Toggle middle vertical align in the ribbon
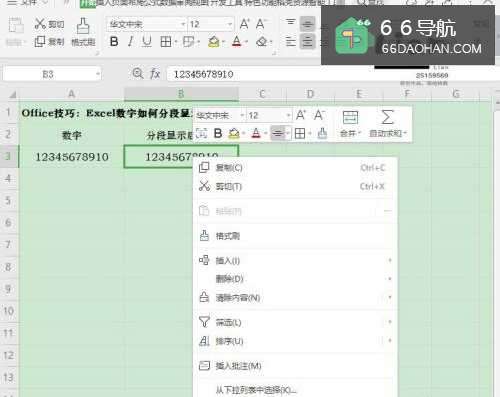Screen dimensions: 500x397 [x=307, y=24]
